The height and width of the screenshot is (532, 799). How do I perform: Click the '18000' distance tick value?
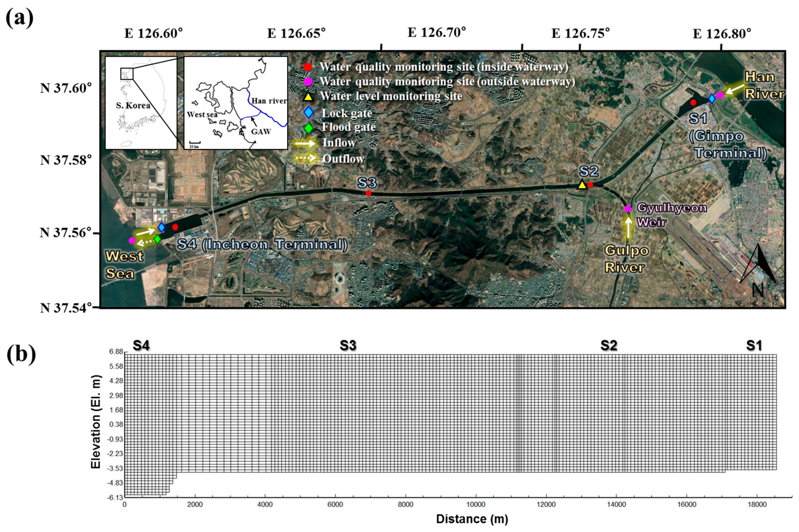click(757, 504)
